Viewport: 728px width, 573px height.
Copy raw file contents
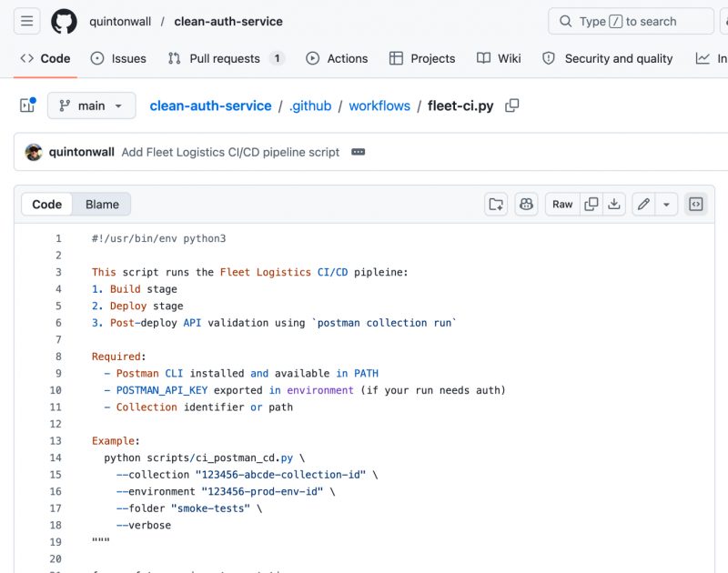[591, 204]
